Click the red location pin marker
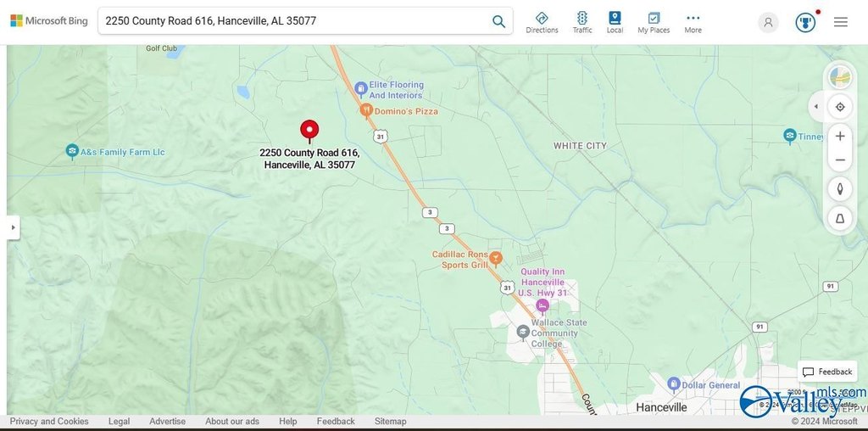This screenshot has height=431, width=868. pyautogui.click(x=309, y=130)
